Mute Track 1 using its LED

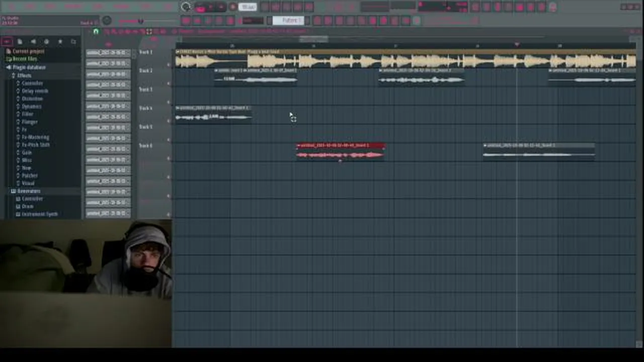(x=169, y=65)
